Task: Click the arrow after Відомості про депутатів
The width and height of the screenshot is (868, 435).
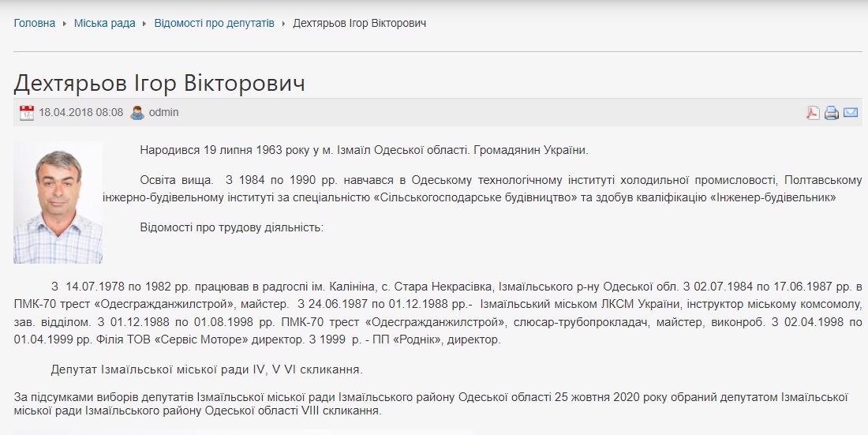Action: click(283, 24)
